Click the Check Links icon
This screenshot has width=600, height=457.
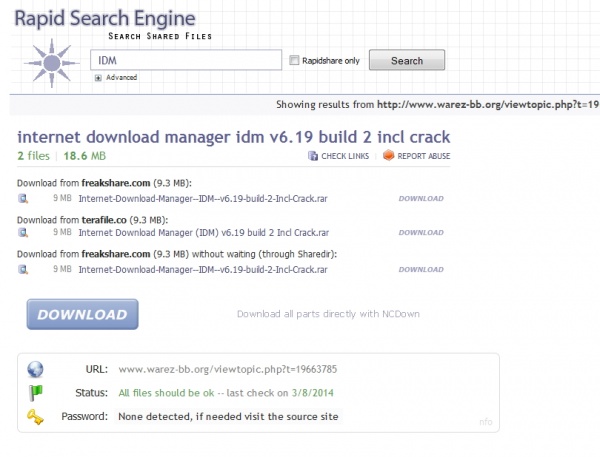pos(313,156)
